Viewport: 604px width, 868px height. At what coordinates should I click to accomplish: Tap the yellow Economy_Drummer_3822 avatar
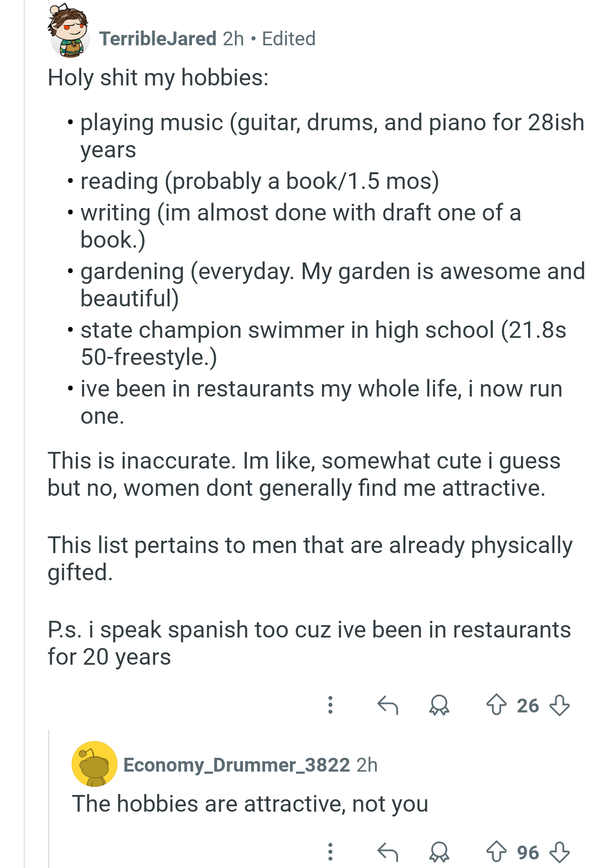pos(94,764)
